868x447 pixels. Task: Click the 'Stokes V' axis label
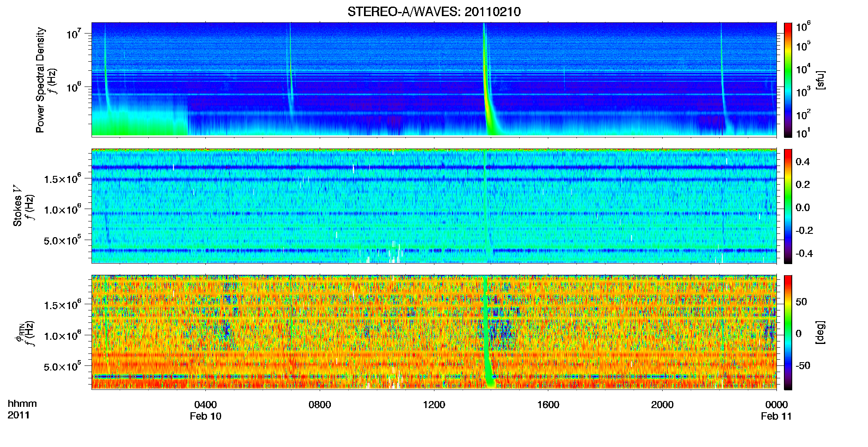[x=17, y=206]
